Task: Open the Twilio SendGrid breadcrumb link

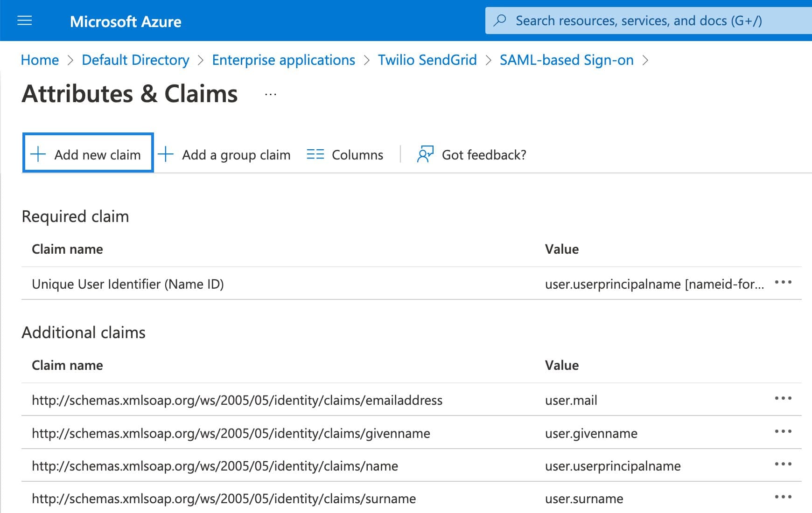Action: pyautogui.click(x=427, y=60)
